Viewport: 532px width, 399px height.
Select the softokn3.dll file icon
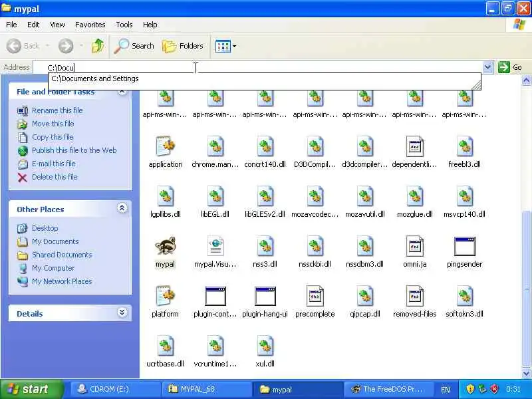pos(464,296)
